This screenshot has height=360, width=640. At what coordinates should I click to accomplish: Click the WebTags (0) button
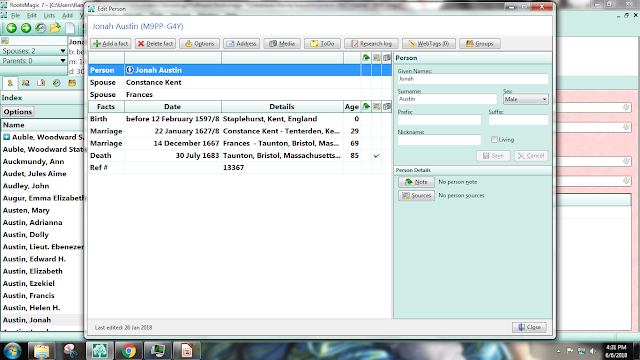coord(429,44)
